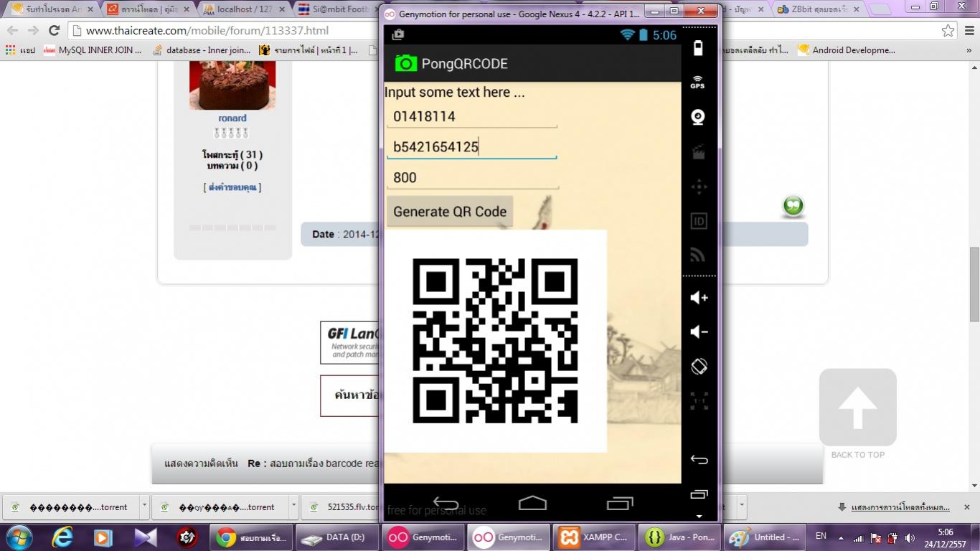Click the first text field containing 01418114
Viewport: 980px width, 551px height.
(471, 116)
